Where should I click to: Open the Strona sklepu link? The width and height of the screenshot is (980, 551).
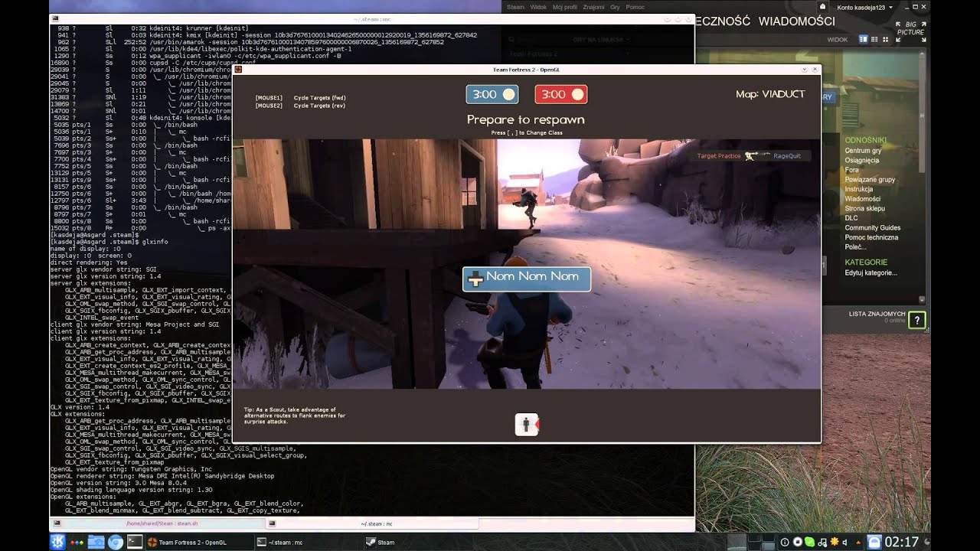pyautogui.click(x=864, y=208)
